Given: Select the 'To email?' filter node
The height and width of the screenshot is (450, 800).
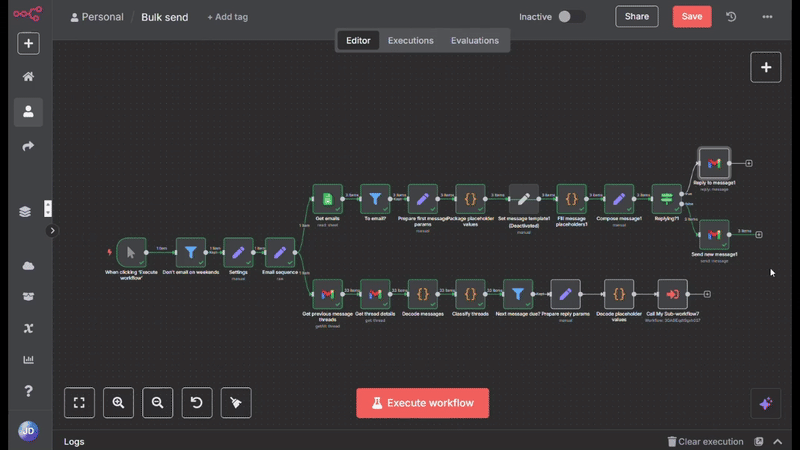Looking at the screenshot, I should 375,199.
